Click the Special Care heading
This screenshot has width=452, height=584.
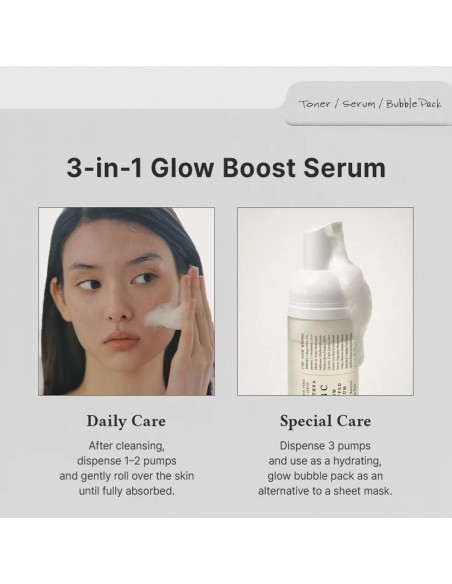[325, 421]
